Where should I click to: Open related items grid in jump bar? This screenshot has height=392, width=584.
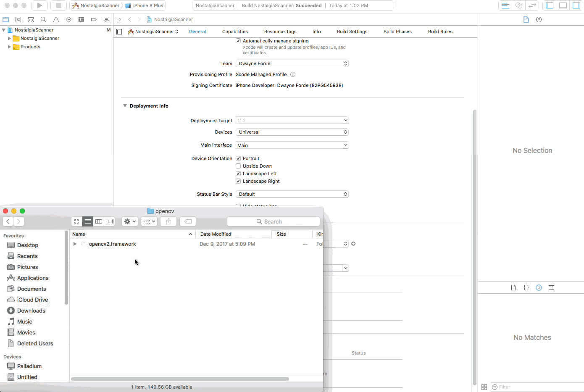pyautogui.click(x=119, y=19)
